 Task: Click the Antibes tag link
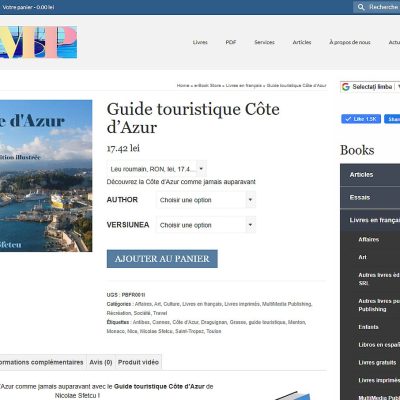141,322
